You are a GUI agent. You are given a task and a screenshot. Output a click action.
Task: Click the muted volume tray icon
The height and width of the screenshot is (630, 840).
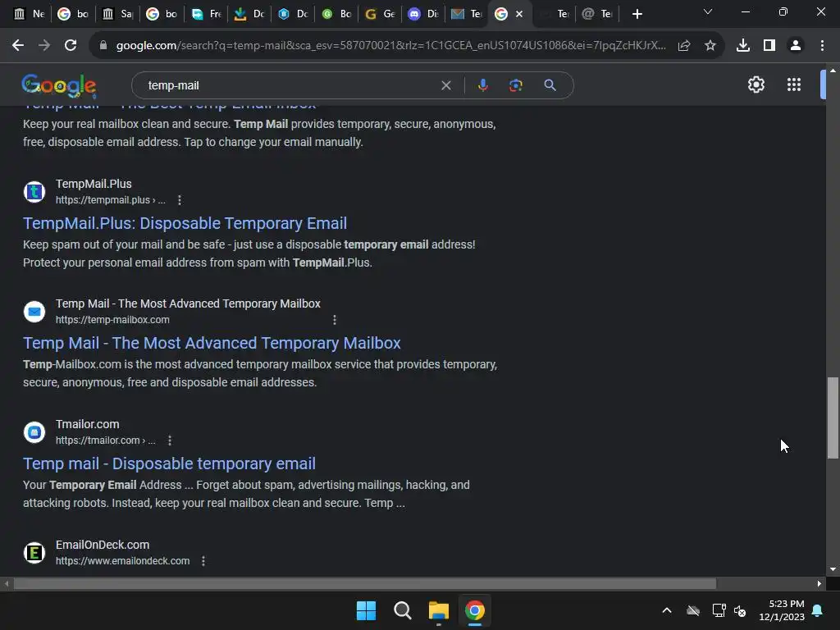pyautogui.click(x=741, y=610)
